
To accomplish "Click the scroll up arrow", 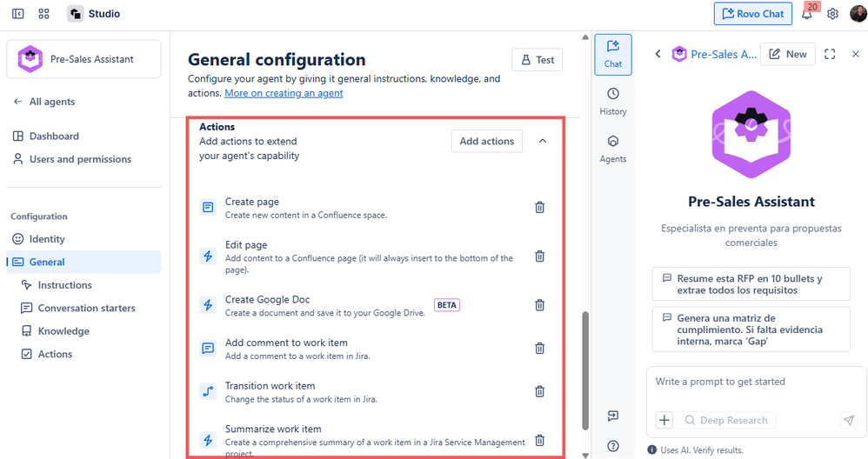I will (585, 37).
